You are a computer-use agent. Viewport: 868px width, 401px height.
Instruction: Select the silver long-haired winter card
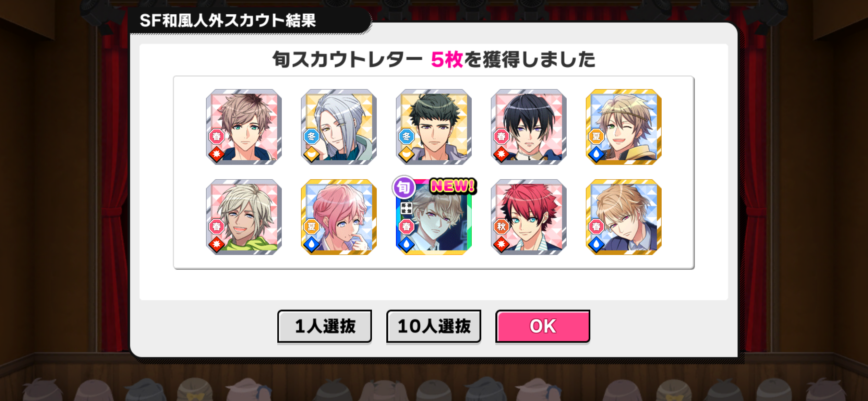[x=339, y=127]
